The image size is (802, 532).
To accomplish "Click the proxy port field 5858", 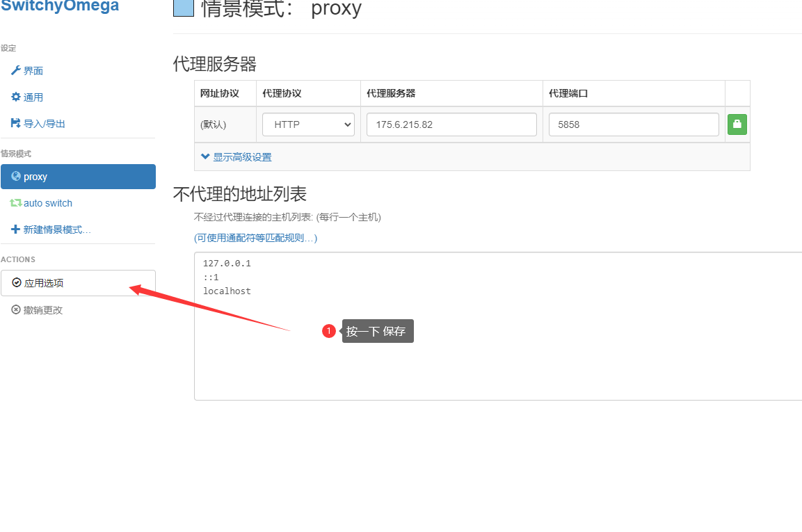I will tap(634, 124).
